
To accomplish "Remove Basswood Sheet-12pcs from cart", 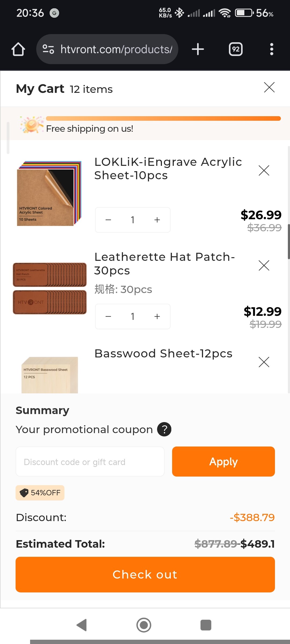I will [x=264, y=362].
